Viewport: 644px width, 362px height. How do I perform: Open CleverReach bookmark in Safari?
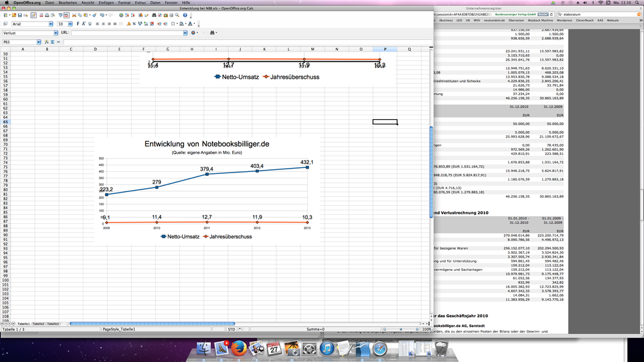tap(585, 20)
